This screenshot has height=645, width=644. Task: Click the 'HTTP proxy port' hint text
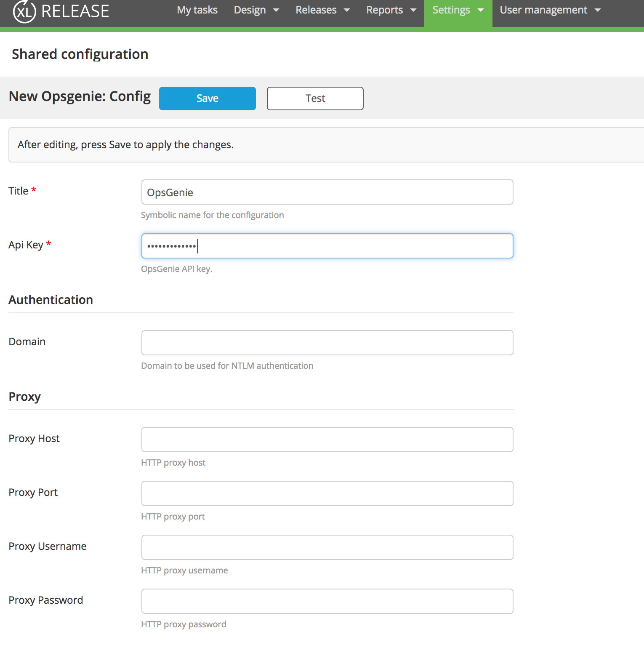tap(173, 517)
